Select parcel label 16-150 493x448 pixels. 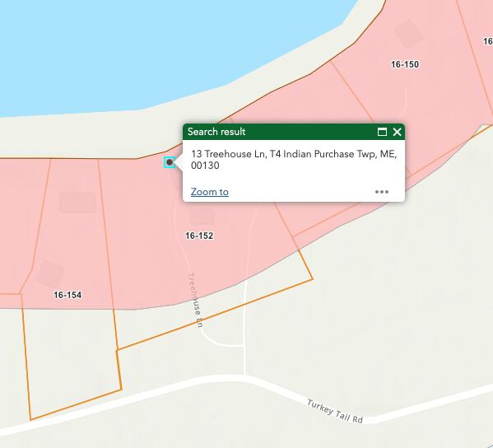405,64
